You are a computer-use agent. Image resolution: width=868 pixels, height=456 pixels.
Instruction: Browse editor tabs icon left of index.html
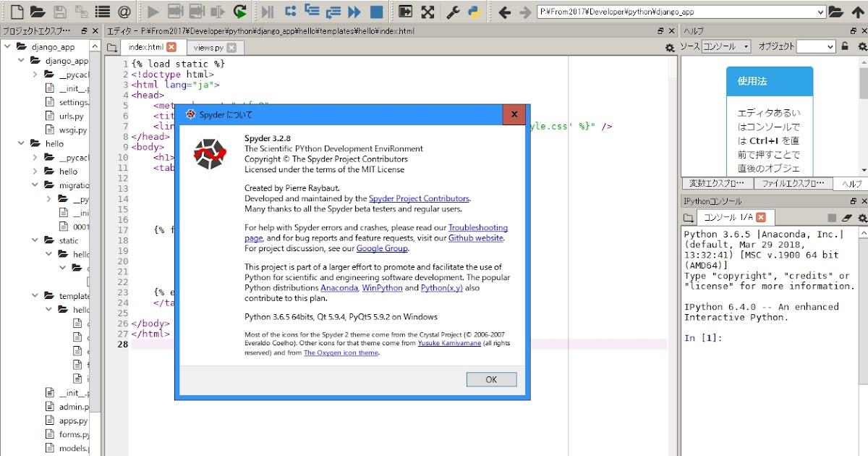pos(111,47)
